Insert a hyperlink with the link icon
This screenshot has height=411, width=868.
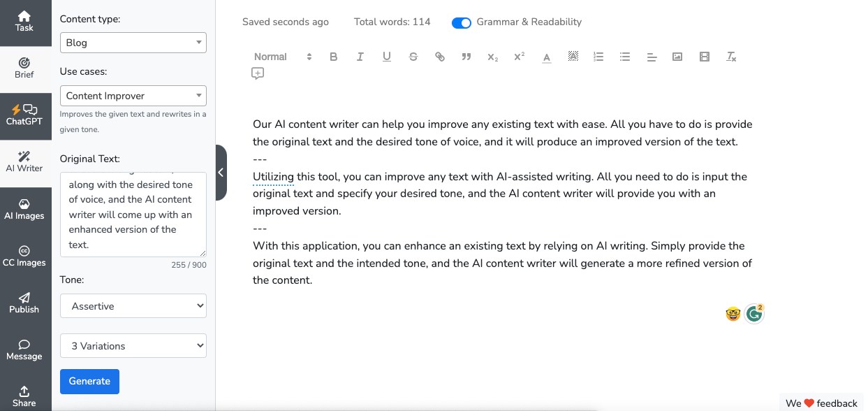click(x=440, y=57)
